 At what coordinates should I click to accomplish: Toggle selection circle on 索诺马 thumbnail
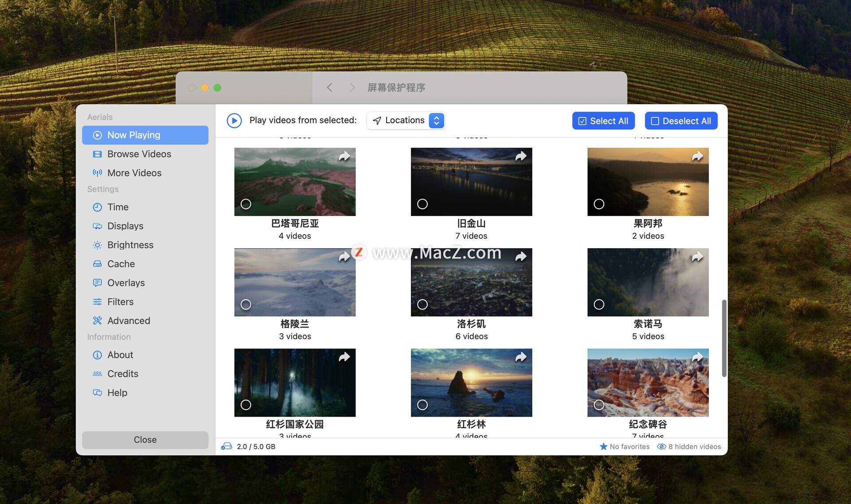(x=599, y=305)
